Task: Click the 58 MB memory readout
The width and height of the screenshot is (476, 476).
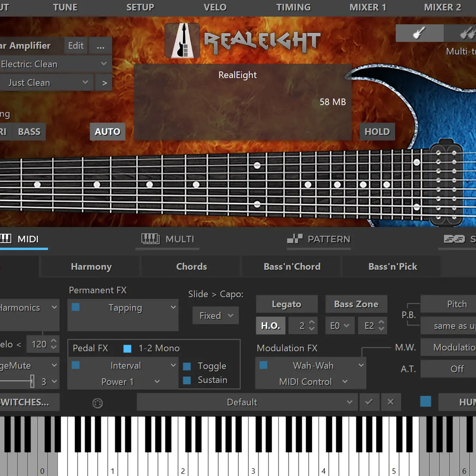Action: coord(333,102)
